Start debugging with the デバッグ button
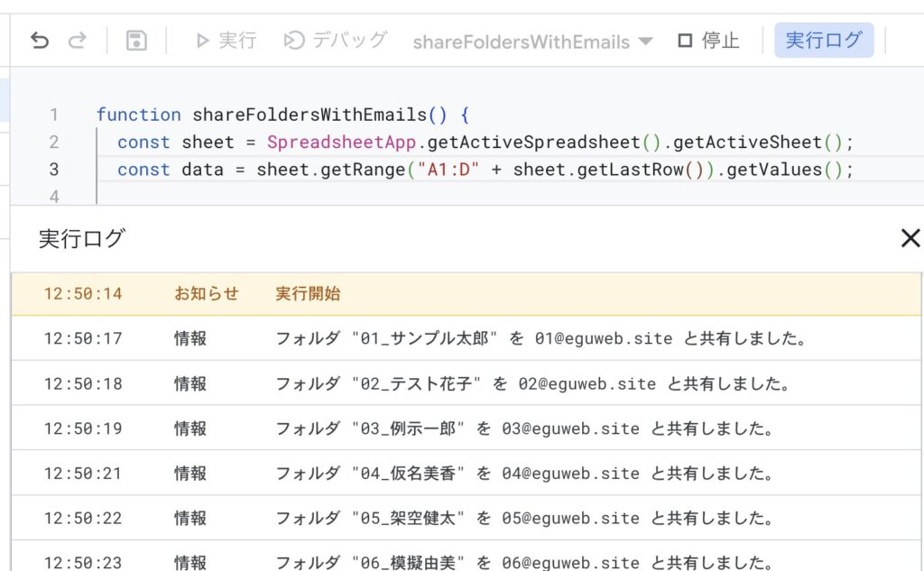This screenshot has height=571, width=924. click(335, 41)
